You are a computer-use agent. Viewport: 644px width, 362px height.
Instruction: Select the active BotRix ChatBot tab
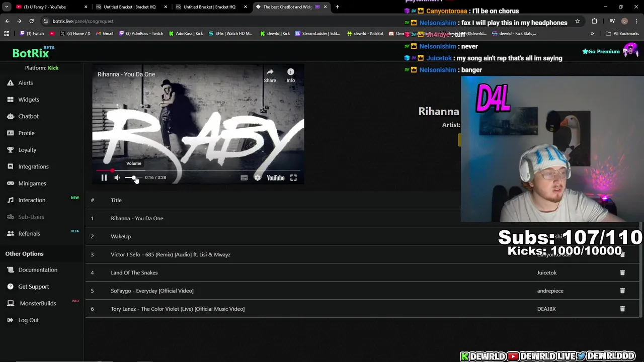click(292, 7)
